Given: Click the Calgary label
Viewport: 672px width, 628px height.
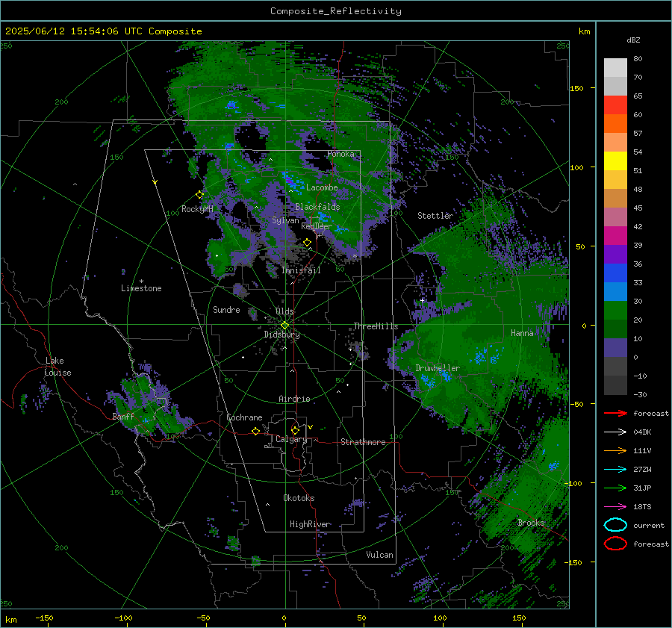Looking at the screenshot, I should click(x=291, y=439).
